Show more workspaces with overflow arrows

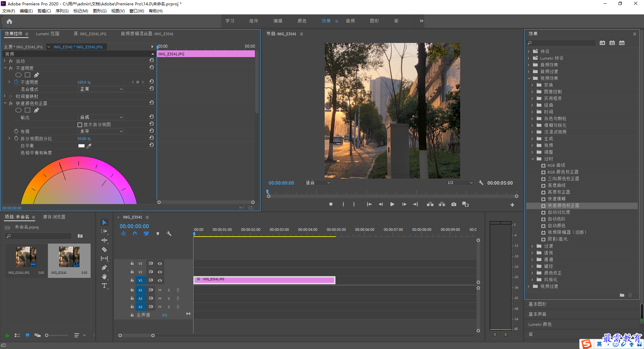click(x=421, y=21)
